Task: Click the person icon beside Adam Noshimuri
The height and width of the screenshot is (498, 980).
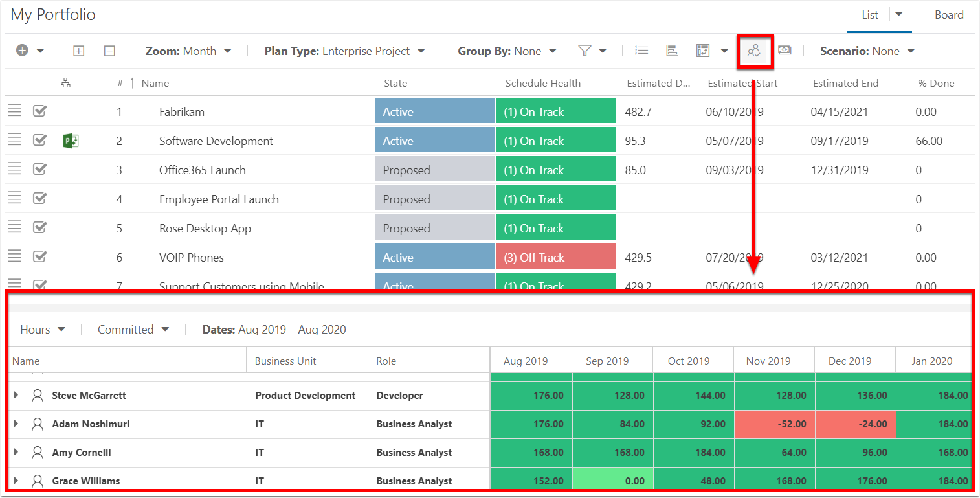Action: [x=38, y=424]
